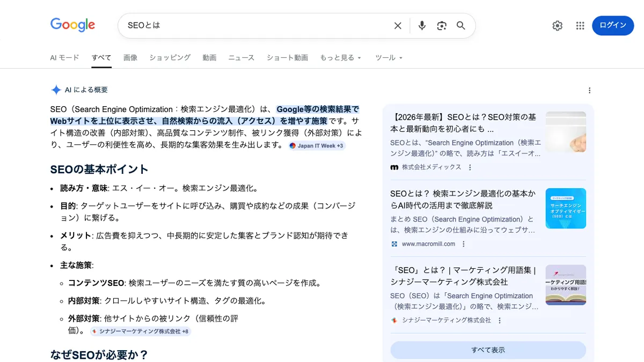Screen dimensions: 644x362
Task: Click the すべて表示 button
Action: 488,350
